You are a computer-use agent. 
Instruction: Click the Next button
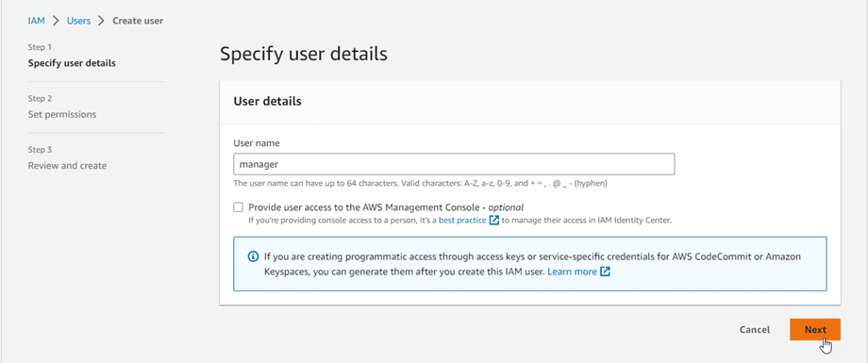[x=815, y=329]
